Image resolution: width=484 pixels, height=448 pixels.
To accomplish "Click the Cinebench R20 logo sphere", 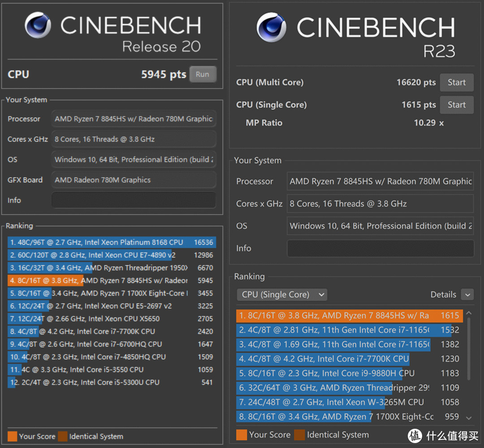I will point(38,25).
